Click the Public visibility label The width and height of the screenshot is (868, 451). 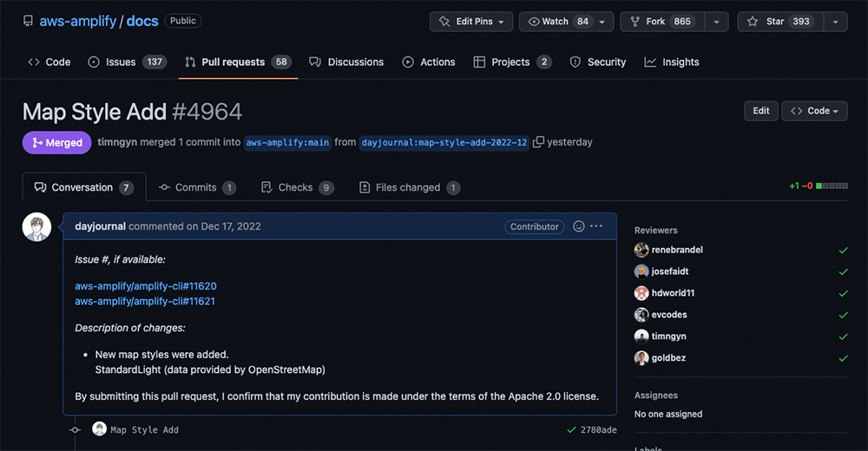[182, 21]
